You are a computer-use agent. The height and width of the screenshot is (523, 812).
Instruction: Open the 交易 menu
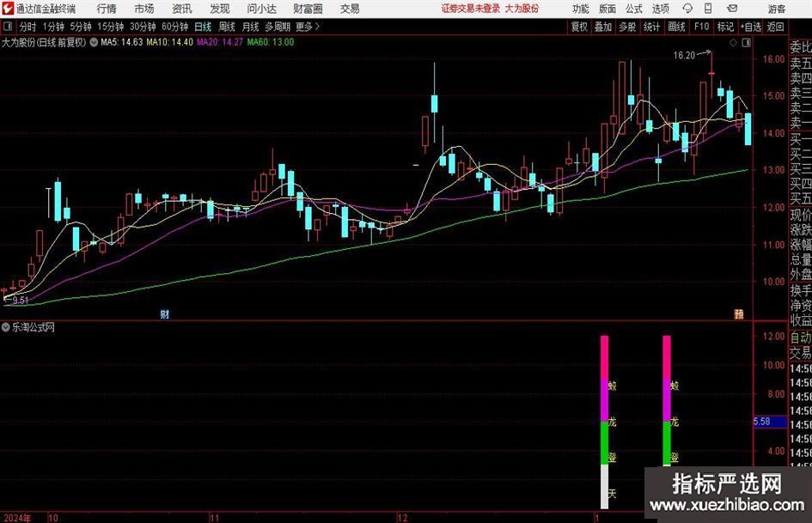point(350,9)
